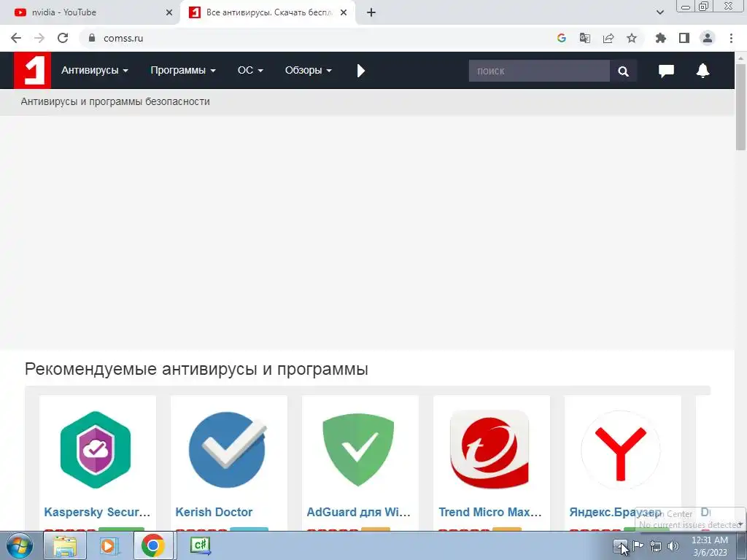Screen dimensions: 747x560
Task: Open Windows Explorer from taskbar
Action: [65, 545]
